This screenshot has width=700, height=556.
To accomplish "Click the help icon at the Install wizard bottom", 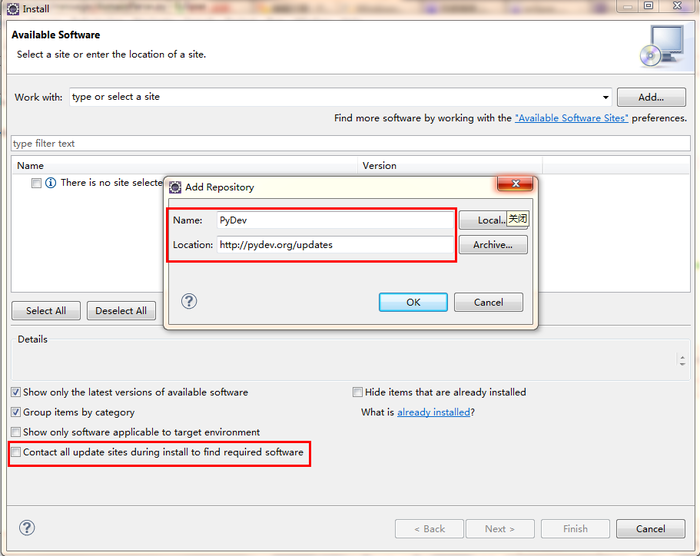I will click(27, 528).
